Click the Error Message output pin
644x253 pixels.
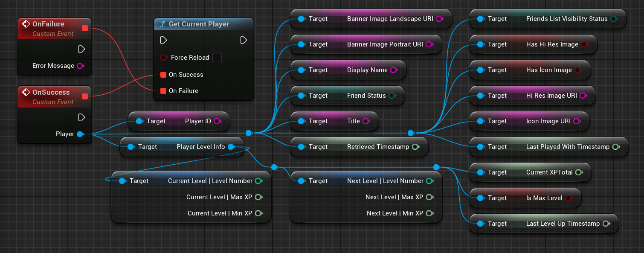tap(80, 66)
